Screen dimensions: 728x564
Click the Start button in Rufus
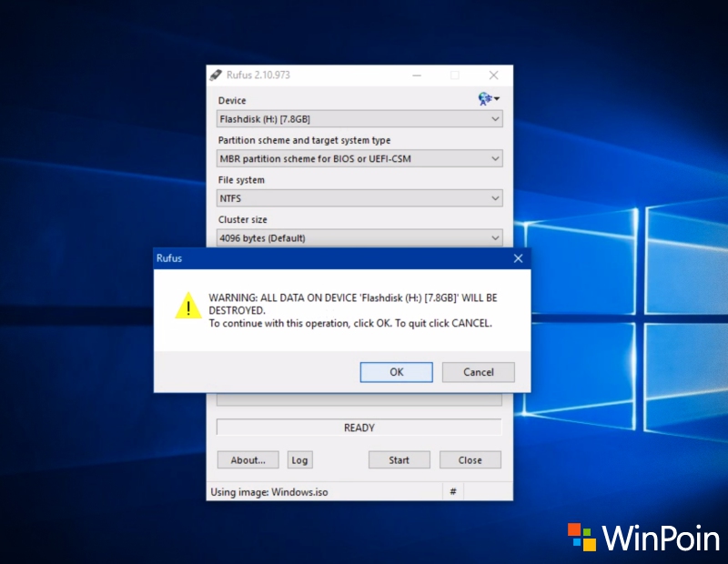click(x=399, y=460)
